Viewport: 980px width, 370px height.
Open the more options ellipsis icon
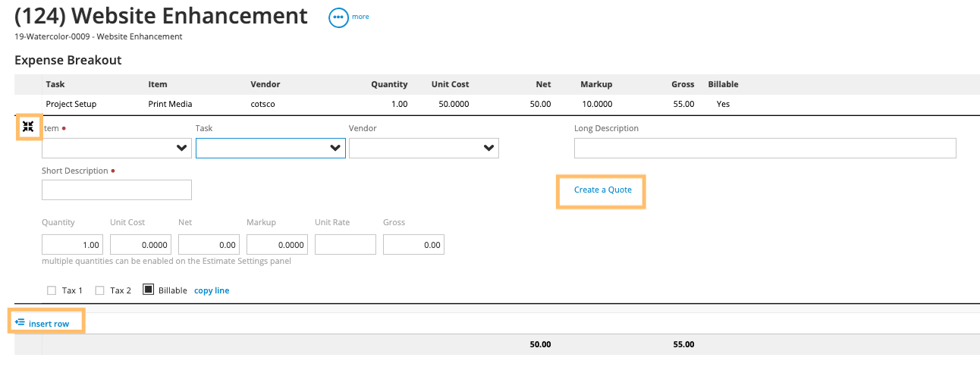pos(338,17)
